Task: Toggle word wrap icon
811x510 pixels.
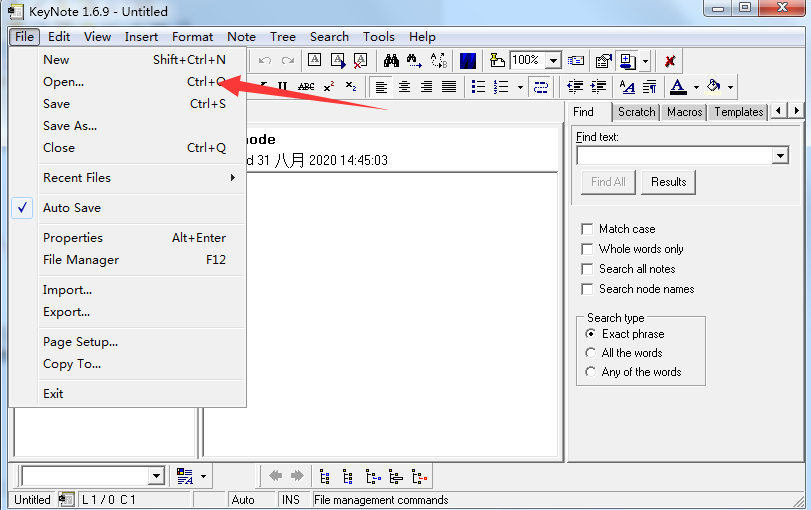Action: [x=540, y=87]
